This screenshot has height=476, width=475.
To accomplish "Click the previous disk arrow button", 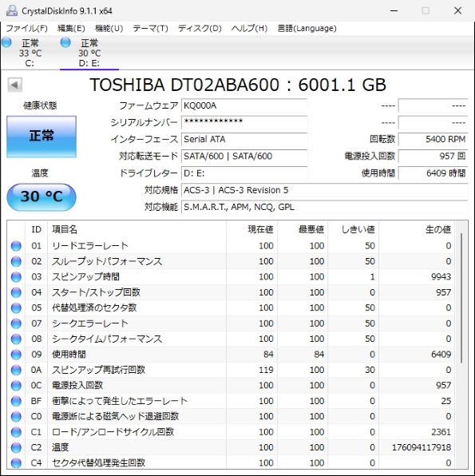I will coord(15,85).
